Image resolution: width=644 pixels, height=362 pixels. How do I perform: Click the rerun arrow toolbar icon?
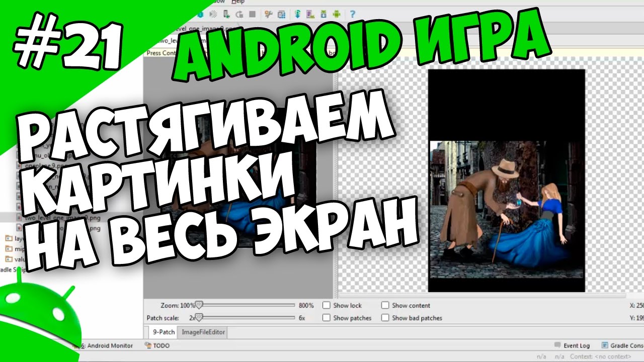click(x=239, y=14)
